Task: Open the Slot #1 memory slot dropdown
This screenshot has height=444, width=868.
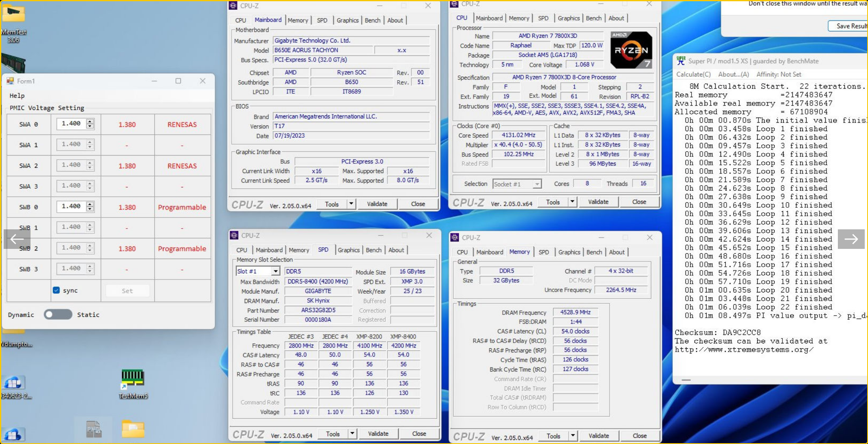Action: 276,271
